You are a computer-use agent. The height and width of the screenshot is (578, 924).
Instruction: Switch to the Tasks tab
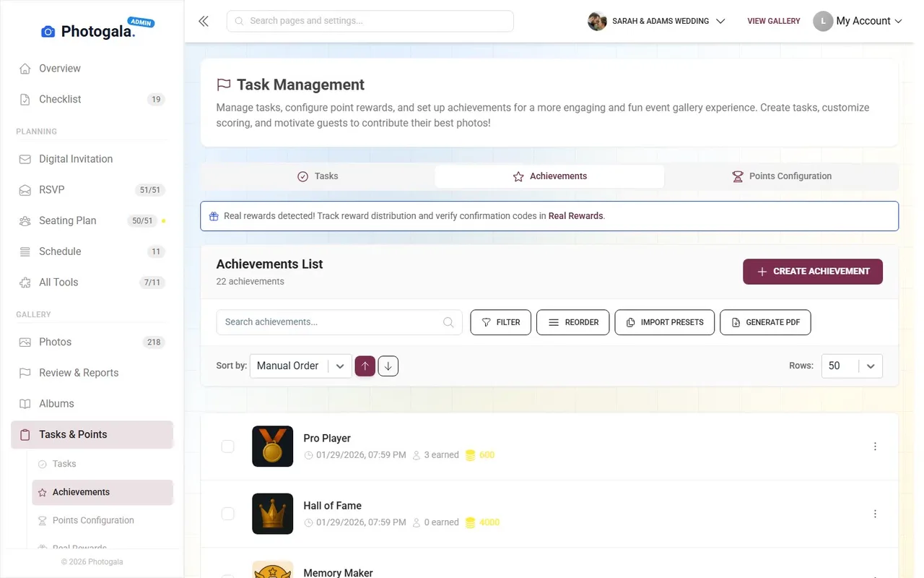pyautogui.click(x=318, y=176)
